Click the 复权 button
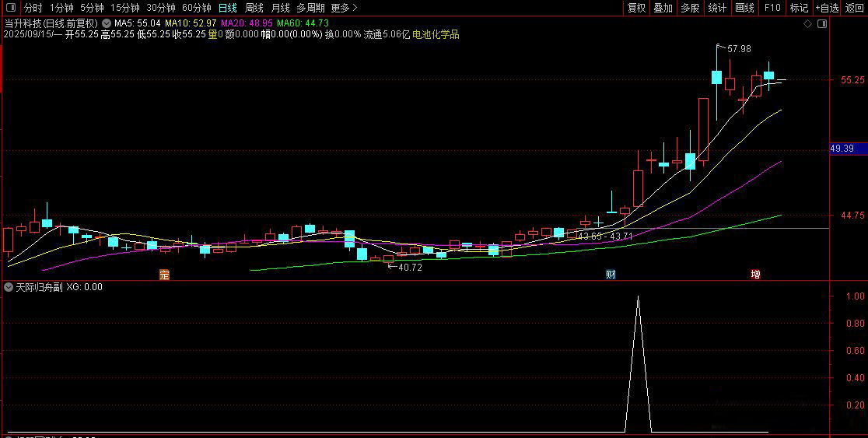Viewport: 868px width, 438px height. 636,8
